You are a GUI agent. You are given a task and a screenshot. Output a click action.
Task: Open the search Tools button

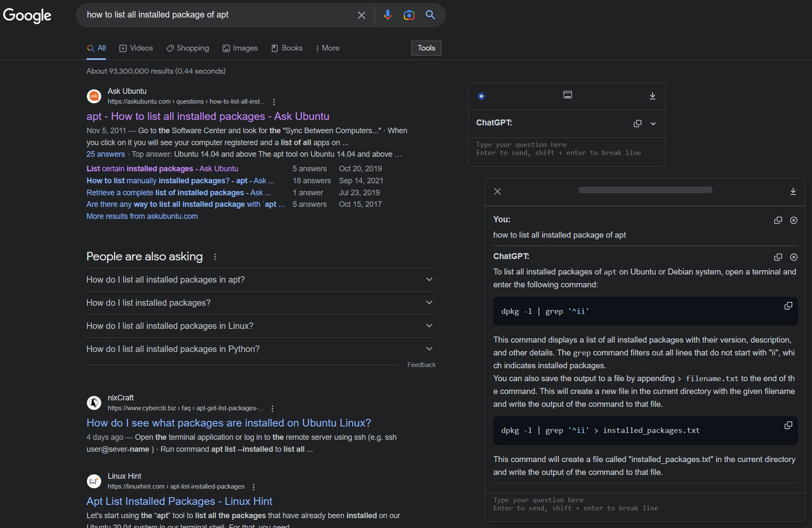426,48
